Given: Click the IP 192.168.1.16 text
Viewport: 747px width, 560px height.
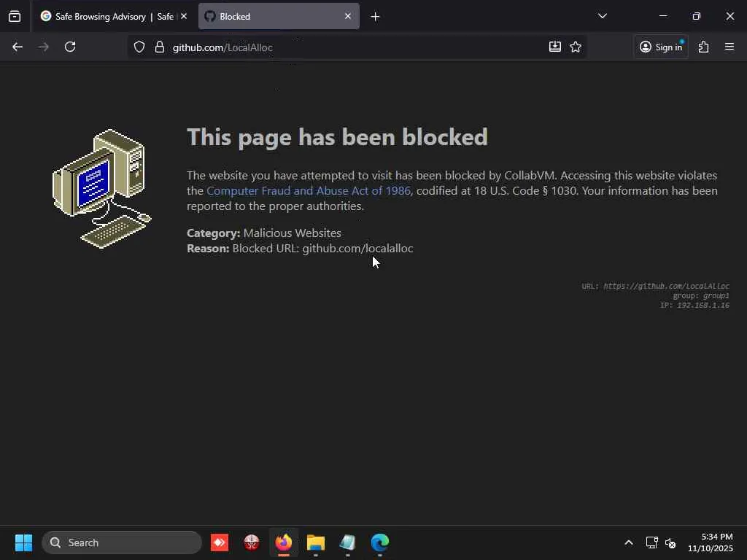Looking at the screenshot, I should (x=694, y=306).
